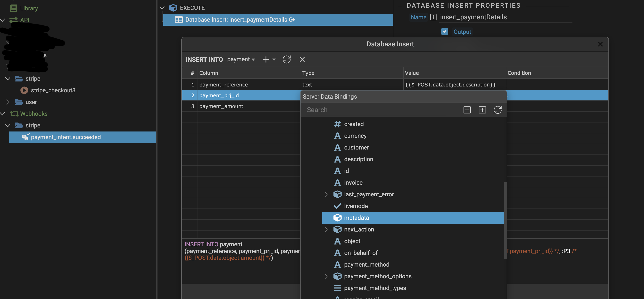
Task: Click the user folder icon
Action: (x=19, y=102)
